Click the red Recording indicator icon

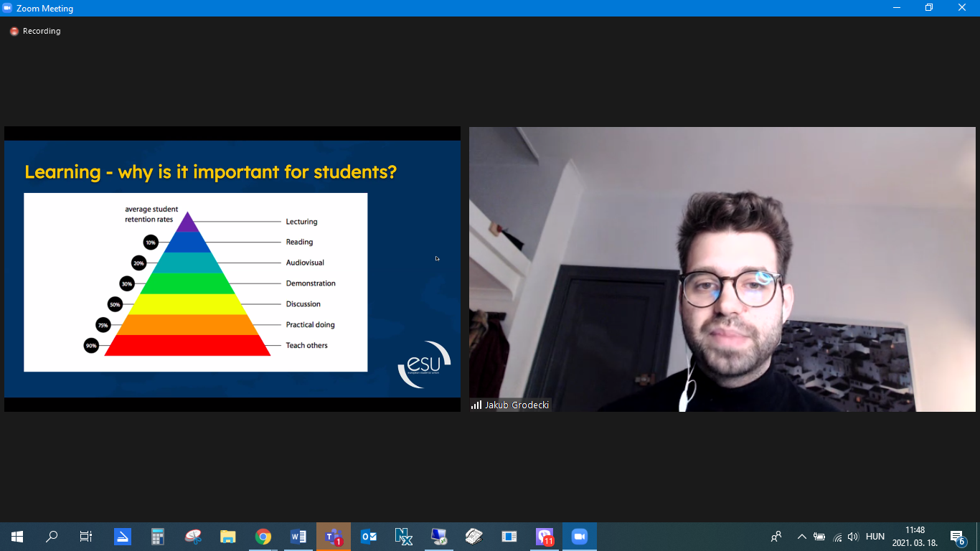14,32
